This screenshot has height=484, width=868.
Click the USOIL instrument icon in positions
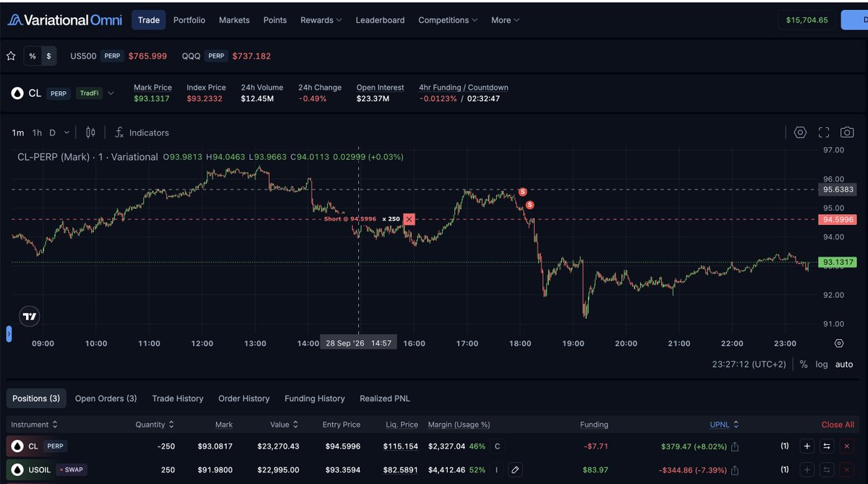click(17, 470)
